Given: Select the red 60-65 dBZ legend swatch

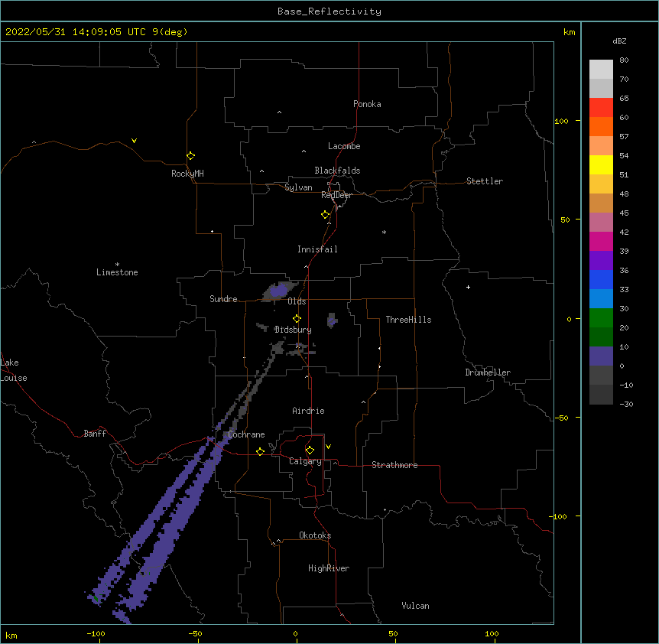Looking at the screenshot, I should pyautogui.click(x=601, y=107).
